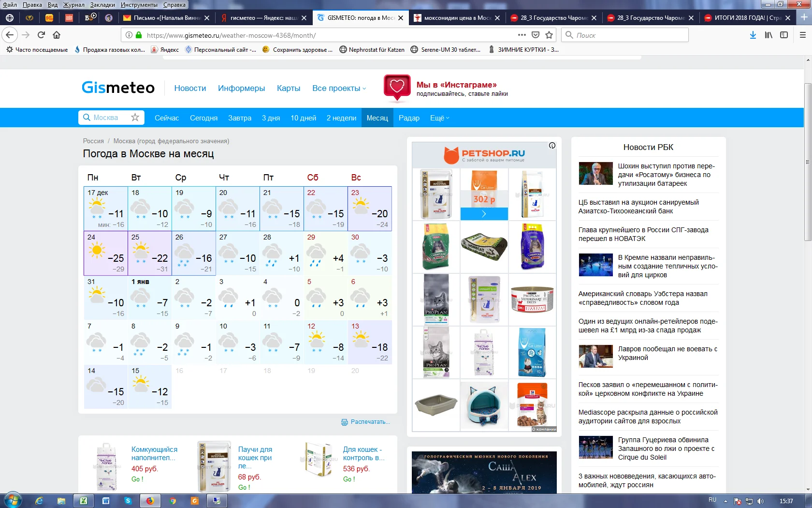
Task: Add Moscow to favorites with the star
Action: pos(135,118)
